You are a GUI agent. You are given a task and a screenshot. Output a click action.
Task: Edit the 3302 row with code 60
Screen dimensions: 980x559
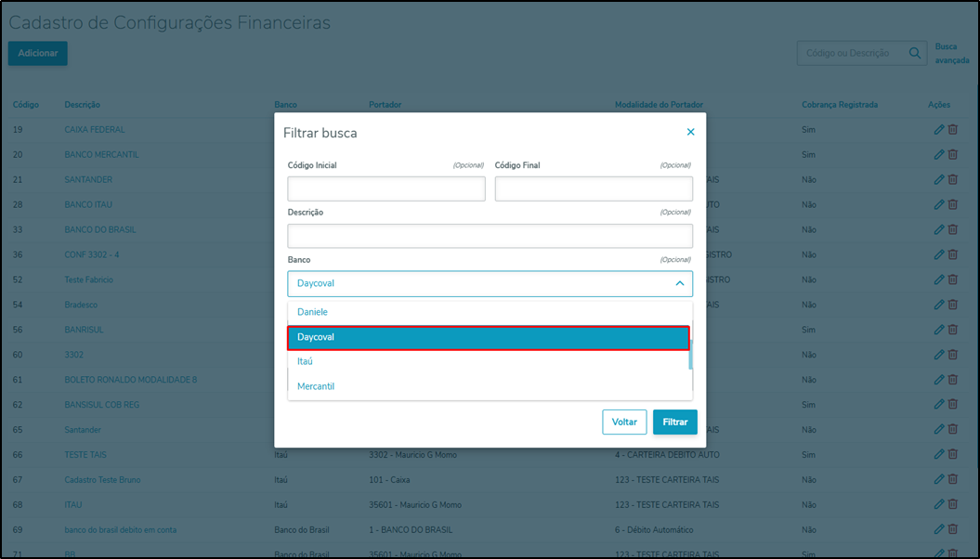tap(939, 354)
